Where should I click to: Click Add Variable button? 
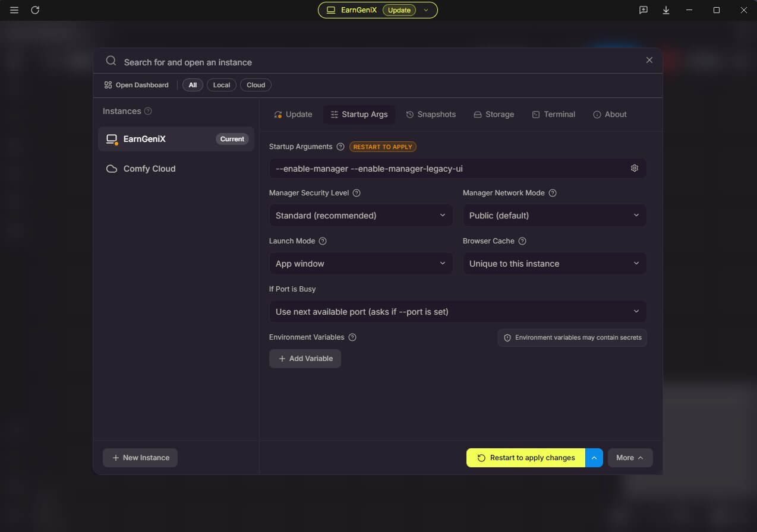click(x=305, y=359)
